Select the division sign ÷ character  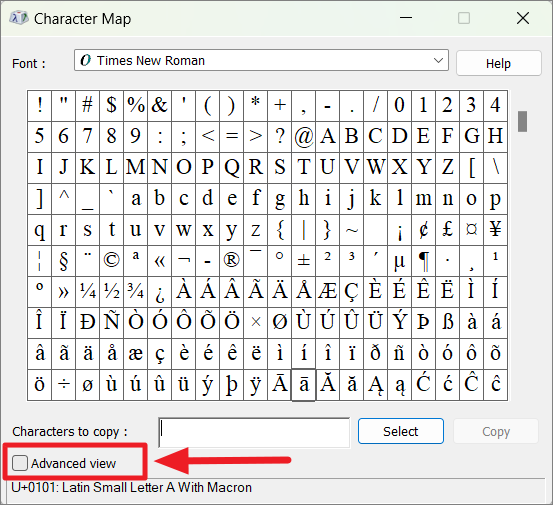(63, 385)
